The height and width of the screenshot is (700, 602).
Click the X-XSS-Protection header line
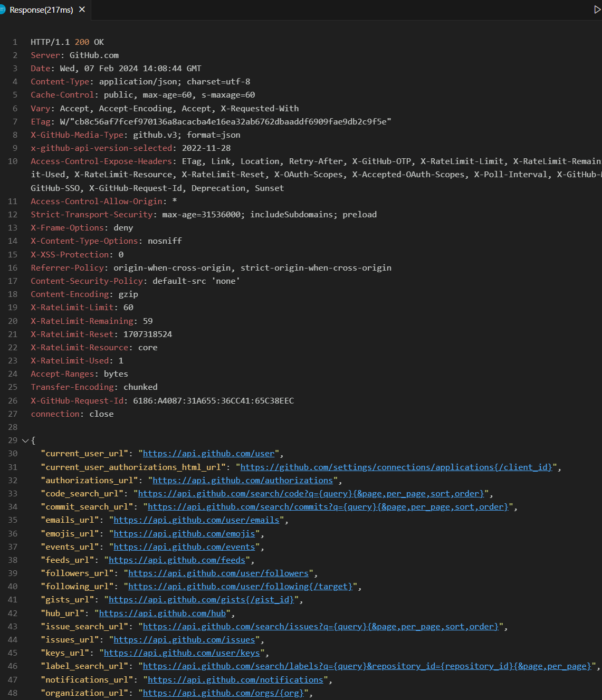point(77,255)
